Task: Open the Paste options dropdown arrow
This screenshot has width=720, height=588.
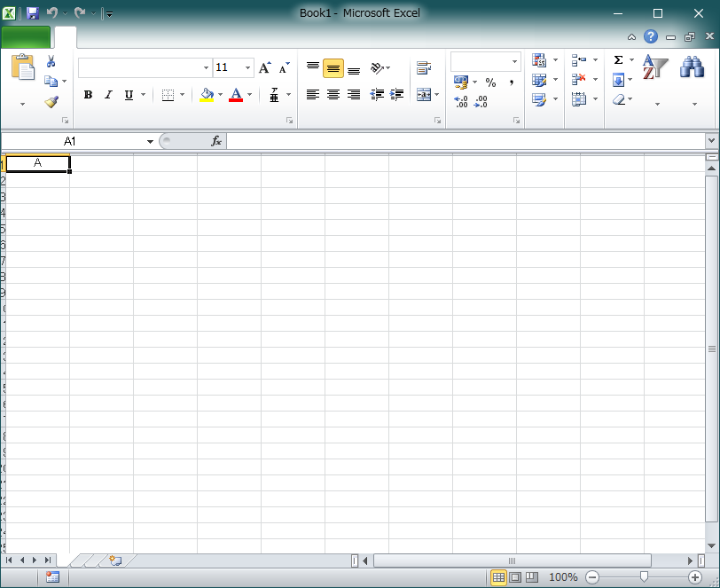Action: 22,105
